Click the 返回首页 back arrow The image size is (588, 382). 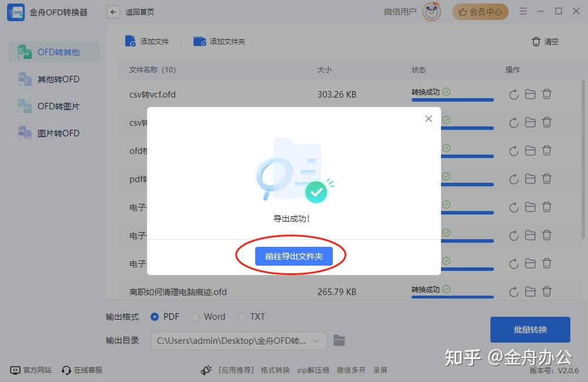(x=112, y=11)
